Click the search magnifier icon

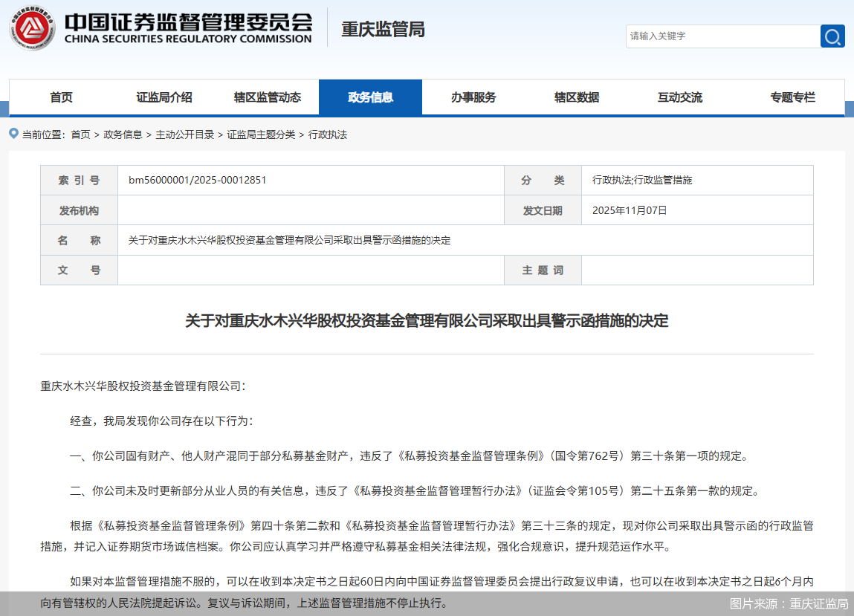coord(832,36)
